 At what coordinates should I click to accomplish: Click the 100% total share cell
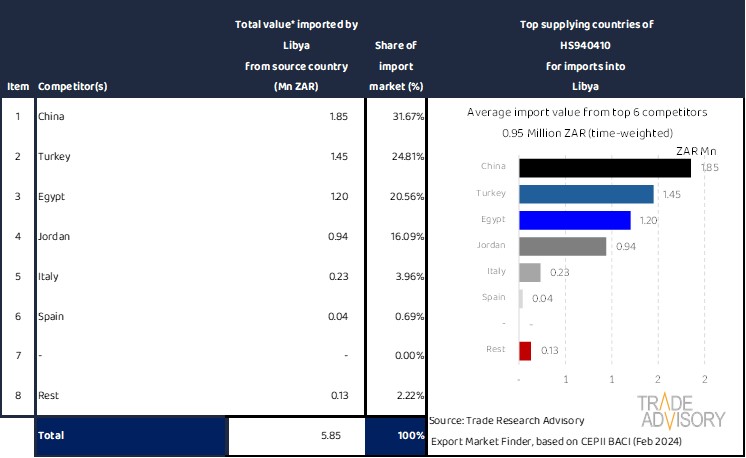point(396,437)
